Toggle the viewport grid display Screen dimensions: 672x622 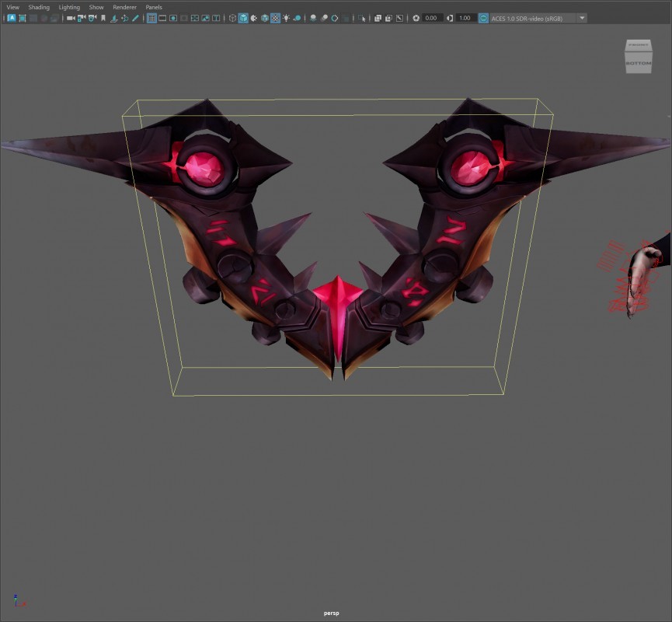tap(151, 18)
